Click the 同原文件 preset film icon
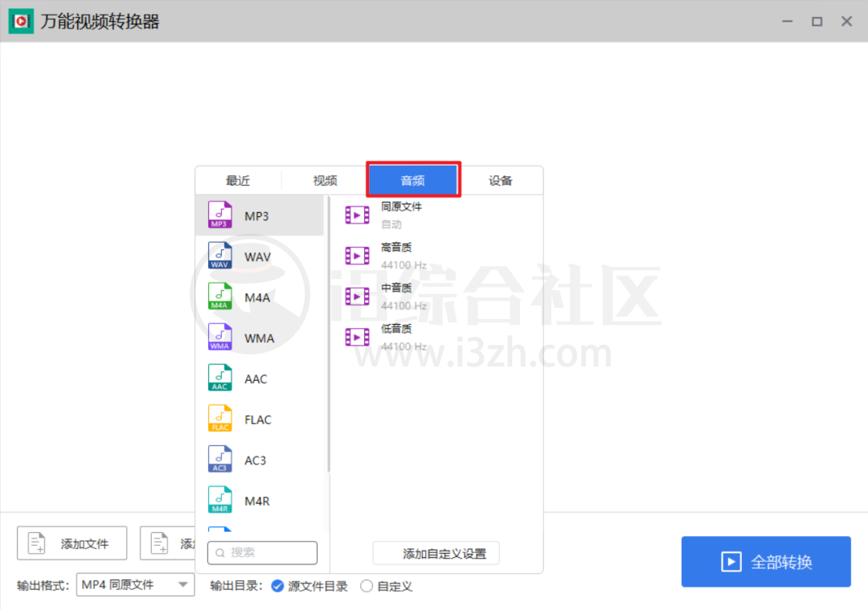Screen dimensions: 868x610 (357, 215)
